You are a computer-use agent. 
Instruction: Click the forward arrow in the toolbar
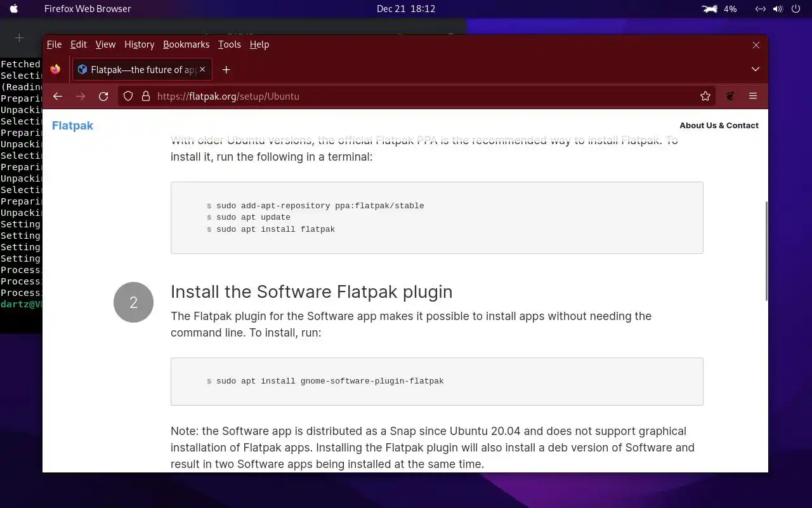[x=81, y=96]
